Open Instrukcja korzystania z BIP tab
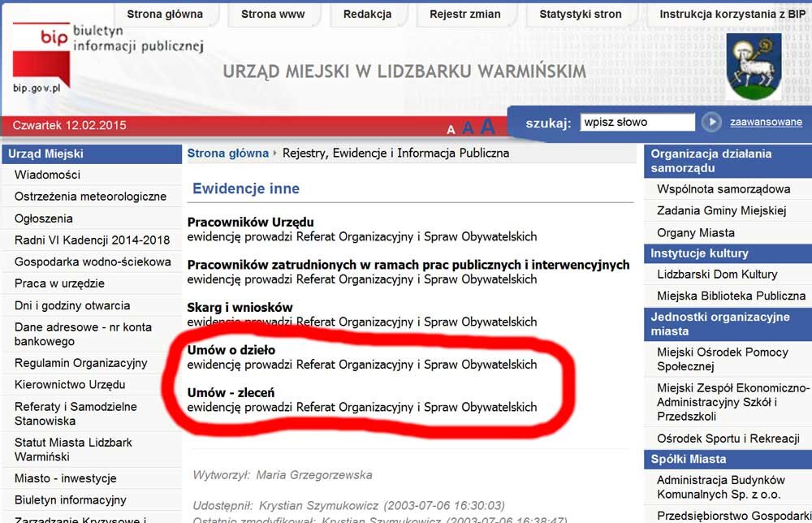Screen dimensions: 812x523 732,14
